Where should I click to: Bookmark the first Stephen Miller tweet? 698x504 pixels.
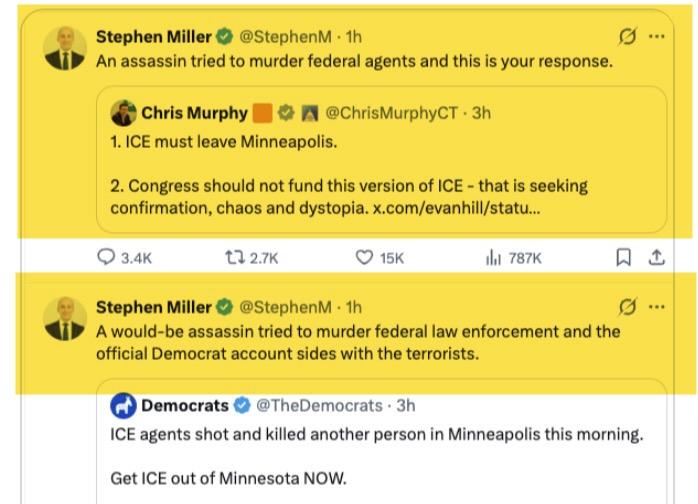623,258
